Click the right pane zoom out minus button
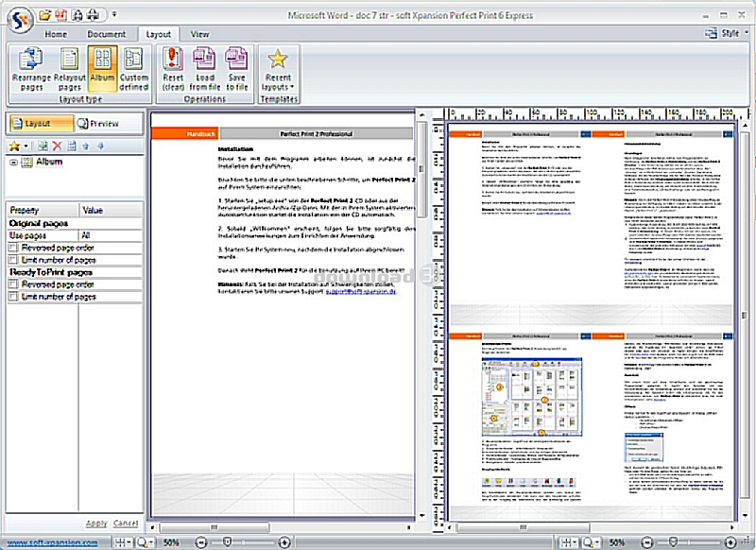Screen dimensions: 756x550 pyautogui.click(x=647, y=542)
